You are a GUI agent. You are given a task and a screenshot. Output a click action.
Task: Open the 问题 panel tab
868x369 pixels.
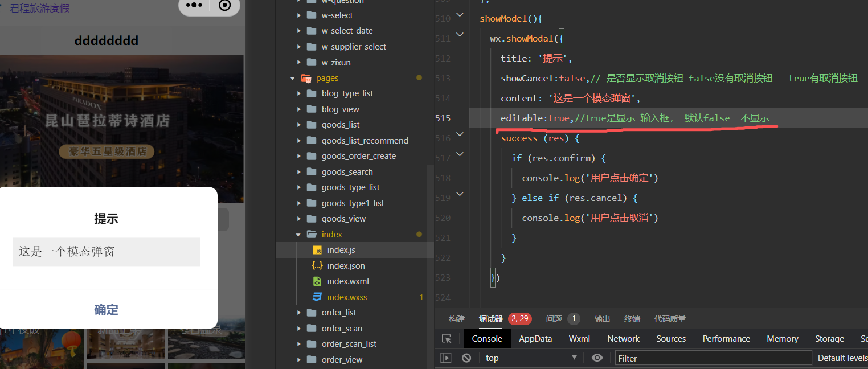tap(554, 319)
